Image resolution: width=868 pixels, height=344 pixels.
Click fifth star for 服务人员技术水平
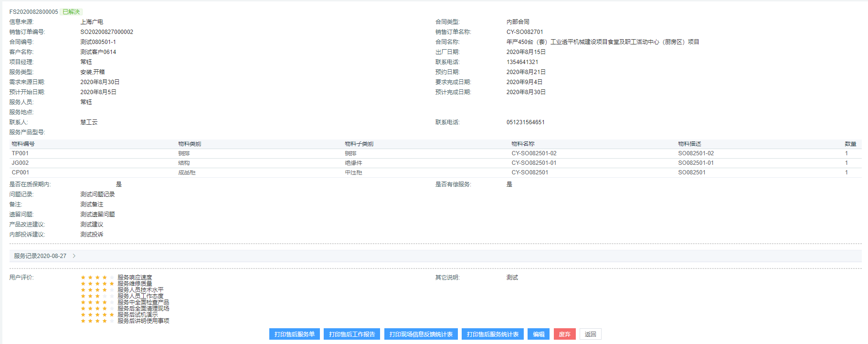pyautogui.click(x=112, y=290)
